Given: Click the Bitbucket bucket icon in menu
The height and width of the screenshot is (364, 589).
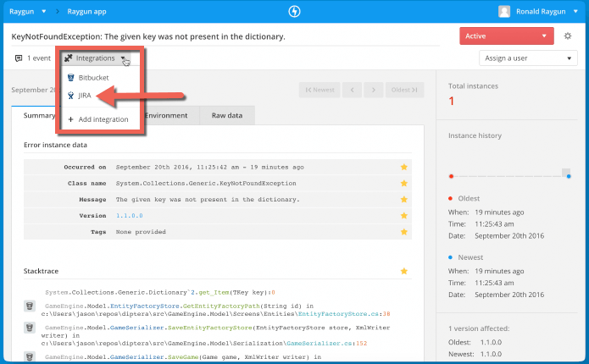Looking at the screenshot, I should pyautogui.click(x=70, y=78).
